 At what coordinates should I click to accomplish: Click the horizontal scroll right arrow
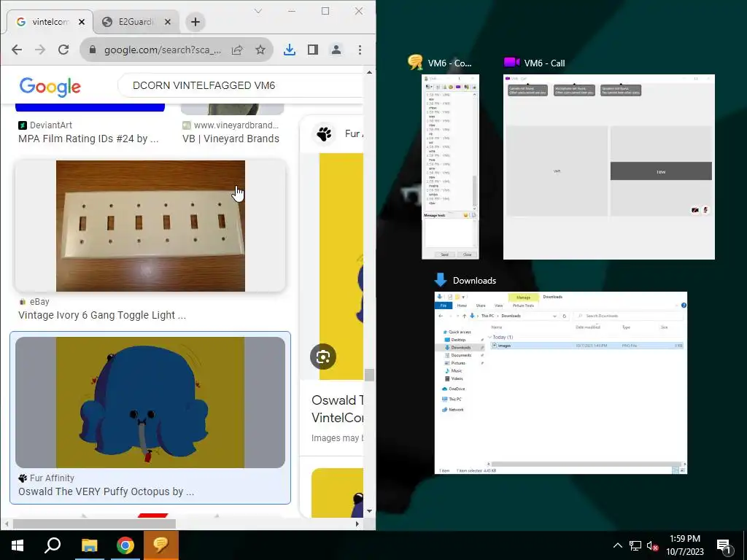click(357, 524)
